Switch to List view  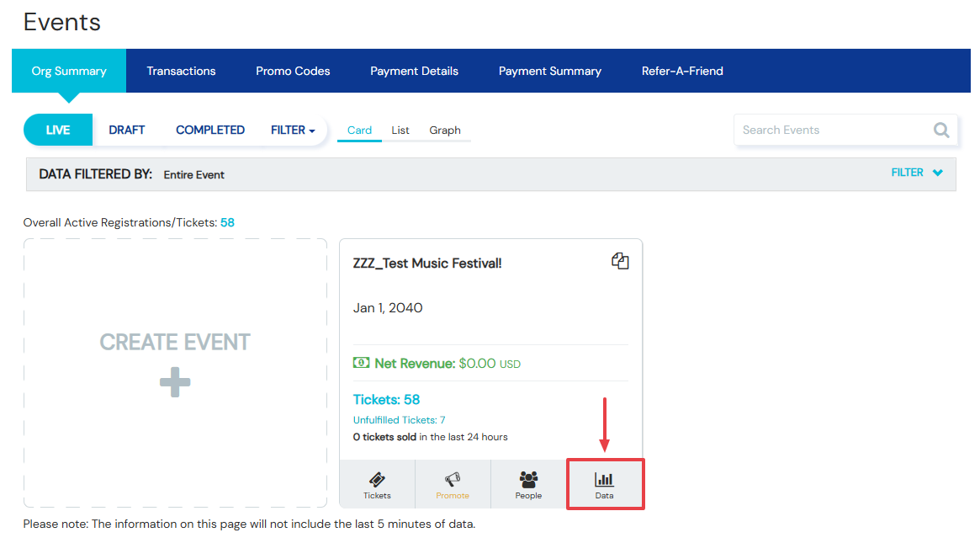click(x=400, y=130)
